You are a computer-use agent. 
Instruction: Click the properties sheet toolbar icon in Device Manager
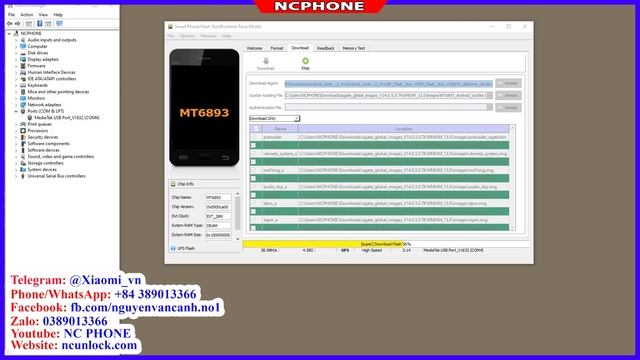(x=48, y=24)
